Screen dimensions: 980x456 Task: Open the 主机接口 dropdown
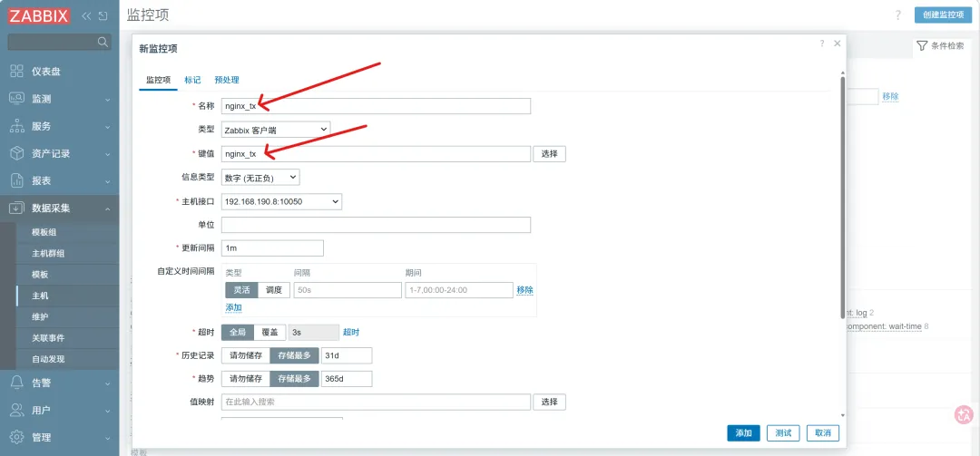282,202
